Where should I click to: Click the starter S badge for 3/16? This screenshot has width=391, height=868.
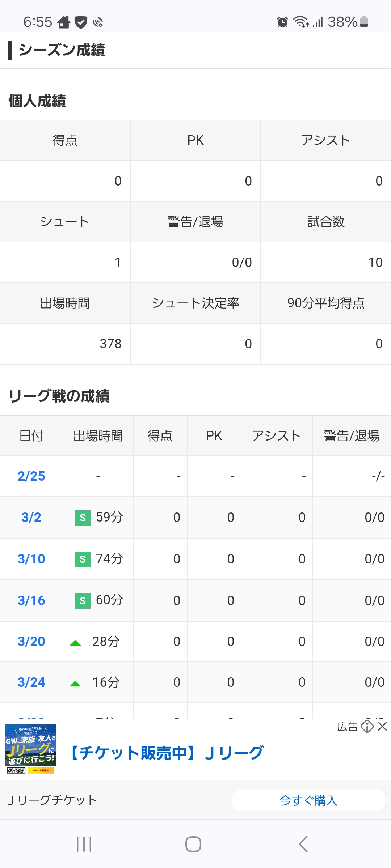point(83,601)
